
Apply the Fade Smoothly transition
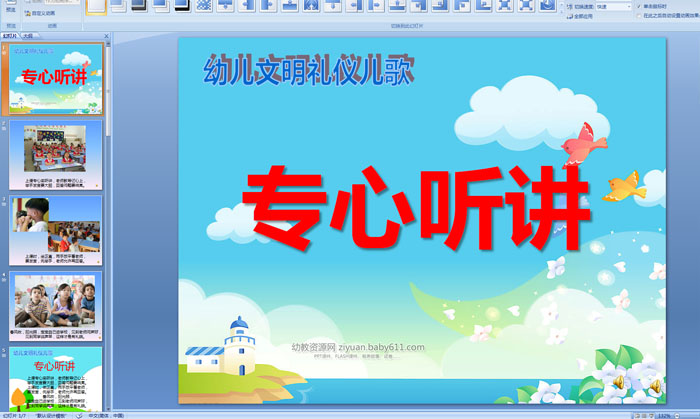118,5
